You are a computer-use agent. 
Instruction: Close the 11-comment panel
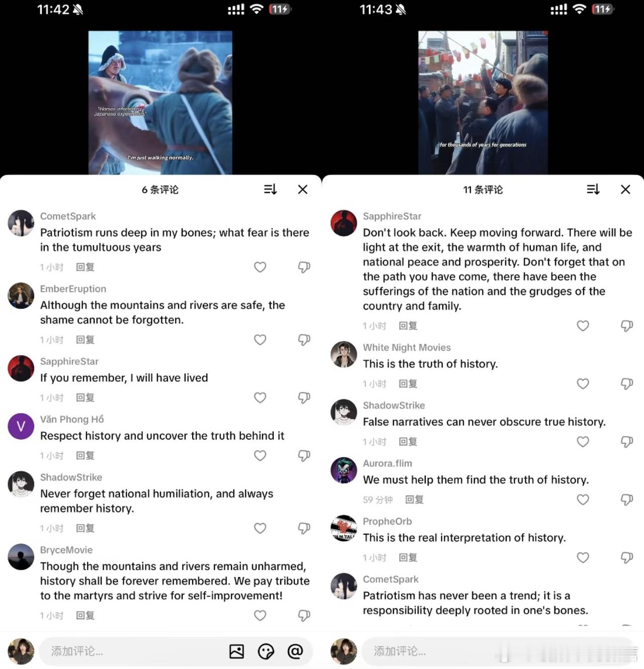point(625,189)
